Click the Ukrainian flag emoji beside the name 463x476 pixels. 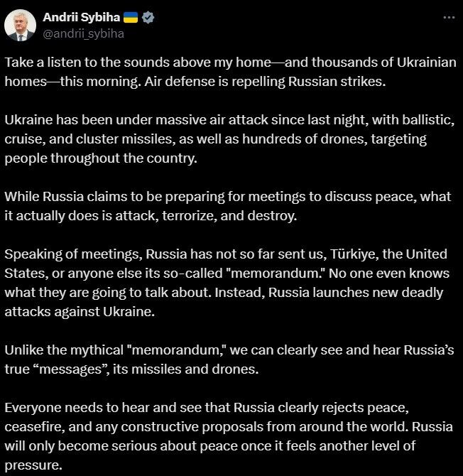tap(131, 18)
